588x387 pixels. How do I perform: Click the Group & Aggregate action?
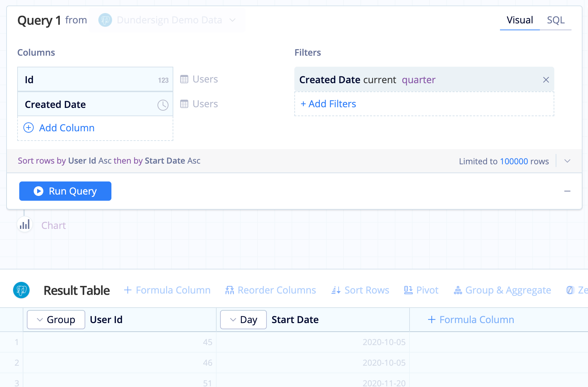[502, 290]
